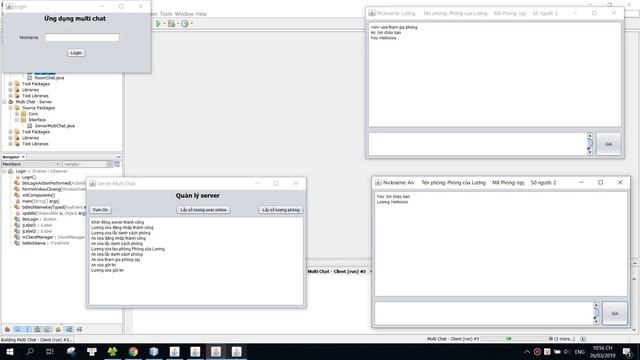Show hidden system tray icons

tap(527, 351)
